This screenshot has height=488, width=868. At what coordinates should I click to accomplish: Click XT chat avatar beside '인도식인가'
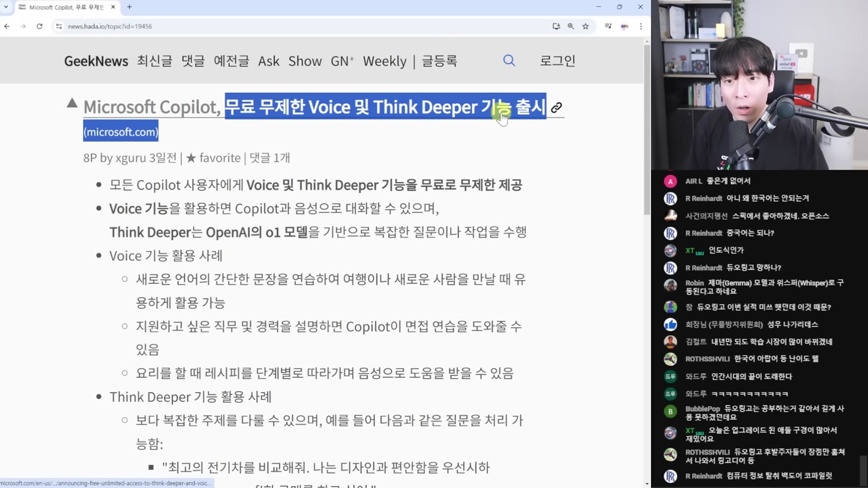tap(670, 250)
